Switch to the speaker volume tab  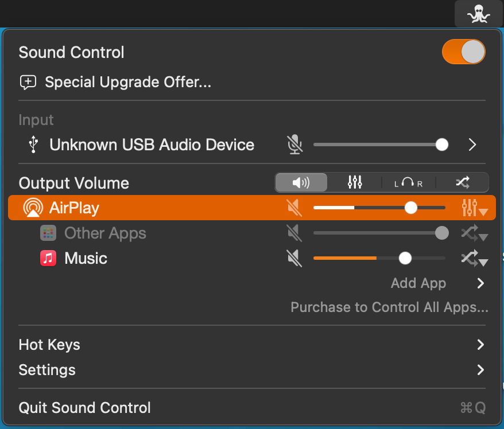coord(301,183)
